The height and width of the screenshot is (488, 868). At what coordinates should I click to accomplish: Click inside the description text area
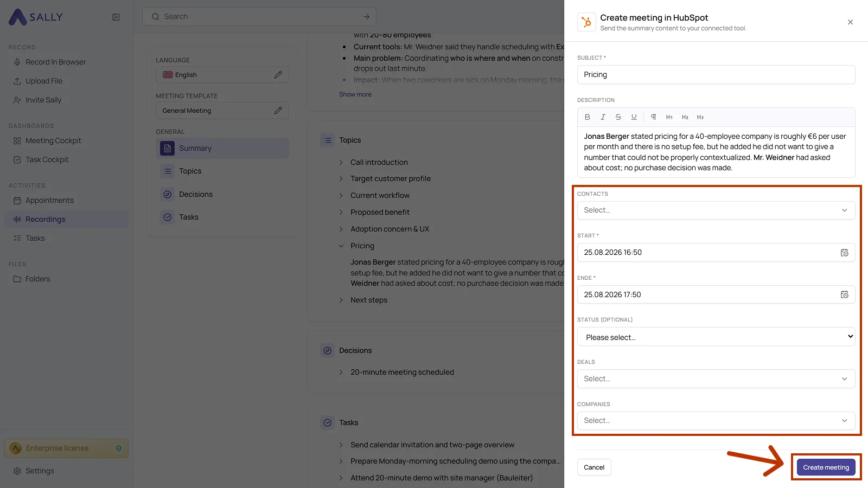click(x=716, y=152)
